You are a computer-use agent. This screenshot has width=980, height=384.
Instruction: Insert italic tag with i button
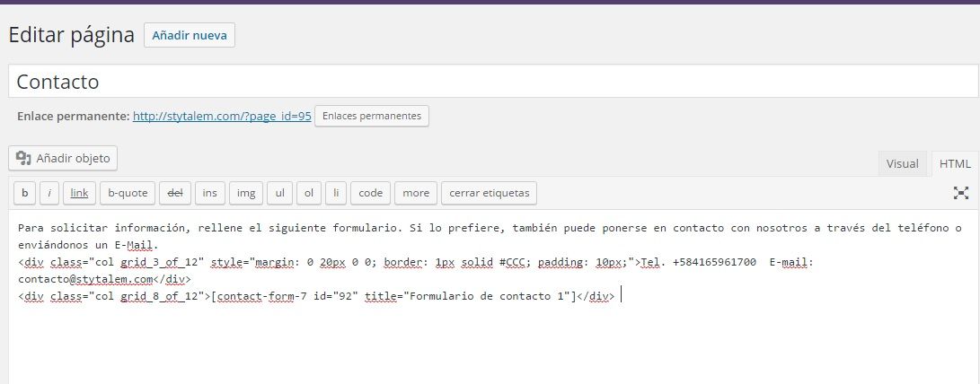click(x=49, y=193)
